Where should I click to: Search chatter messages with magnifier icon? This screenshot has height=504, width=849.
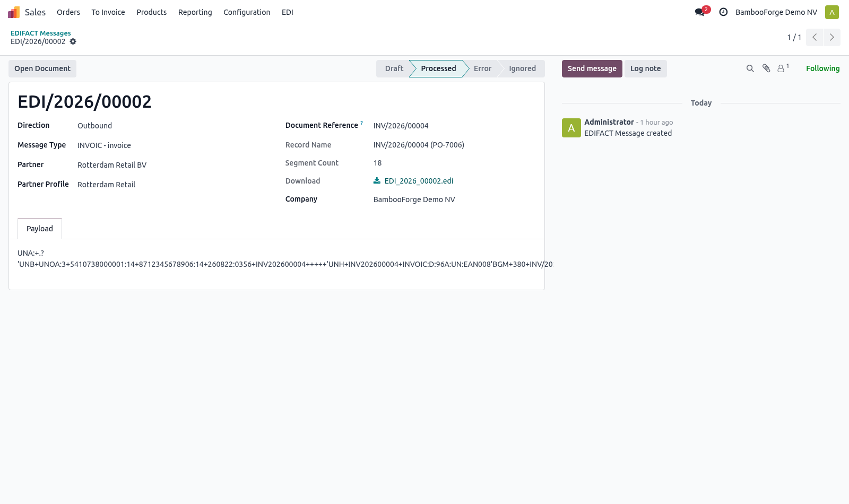tap(750, 68)
